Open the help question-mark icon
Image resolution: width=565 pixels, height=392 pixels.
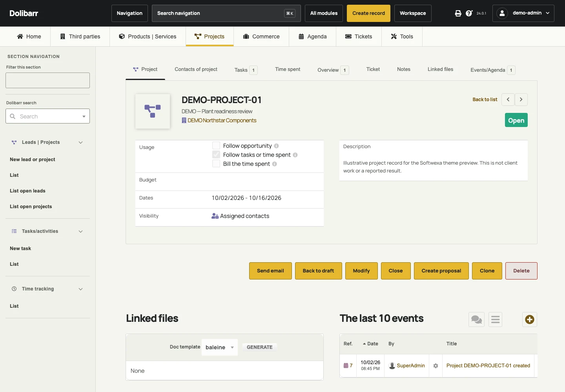point(469,13)
